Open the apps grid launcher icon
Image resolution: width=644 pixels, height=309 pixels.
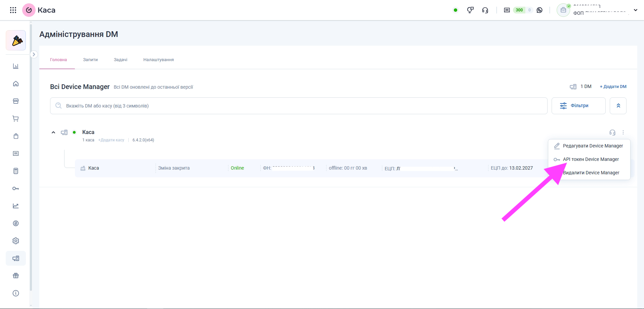[13, 10]
